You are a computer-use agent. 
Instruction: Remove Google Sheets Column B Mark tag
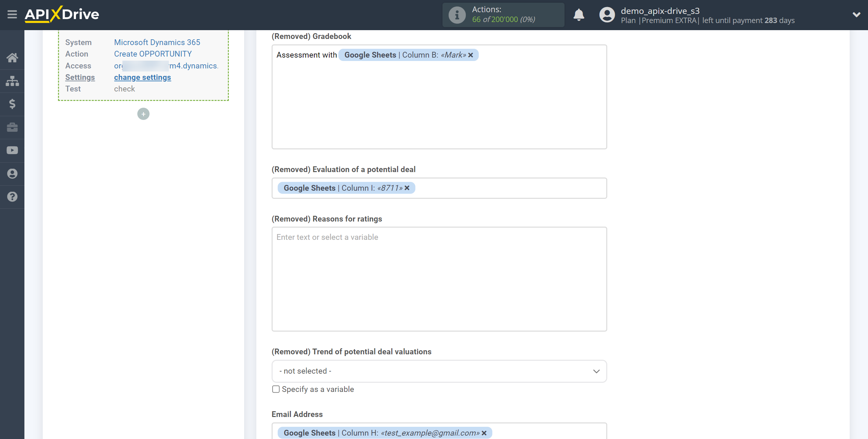(x=472, y=55)
